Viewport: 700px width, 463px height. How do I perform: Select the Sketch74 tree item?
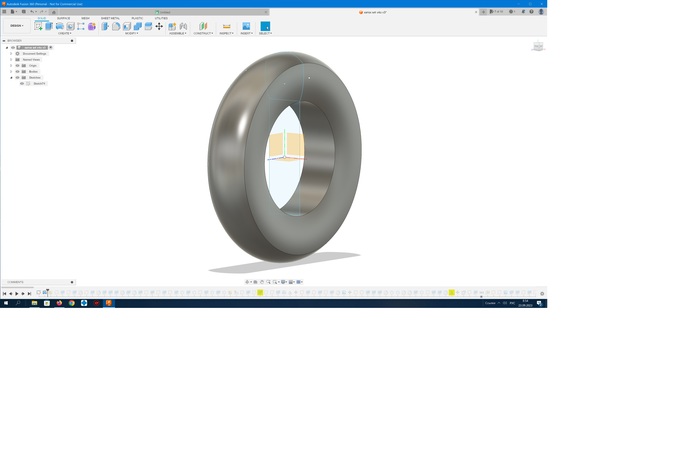click(39, 83)
